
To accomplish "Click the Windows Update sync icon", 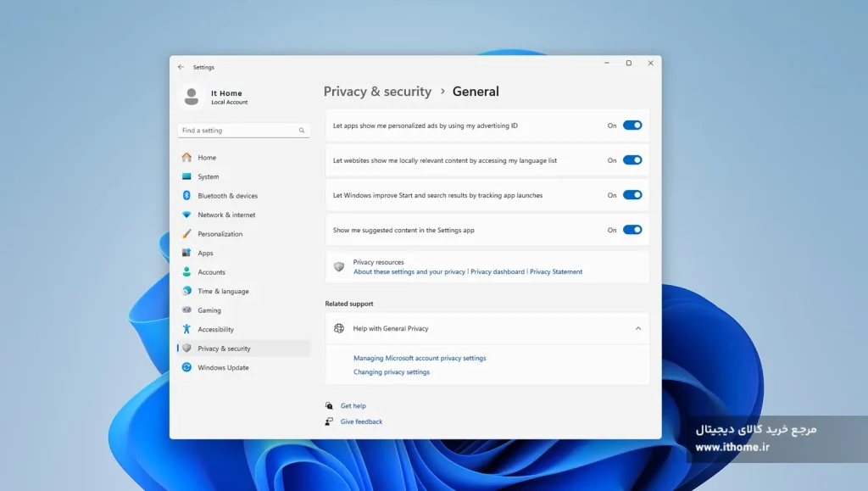I will point(186,367).
